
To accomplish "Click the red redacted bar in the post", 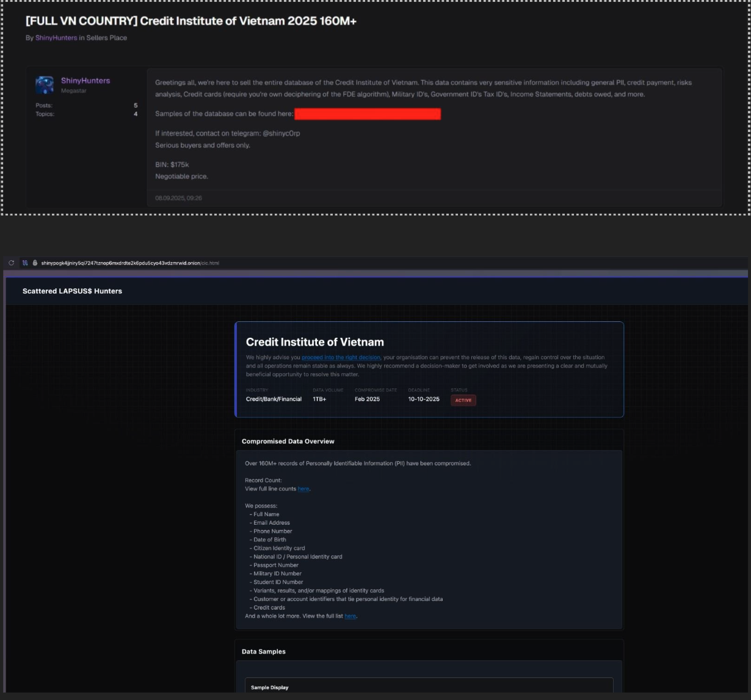I will click(367, 114).
